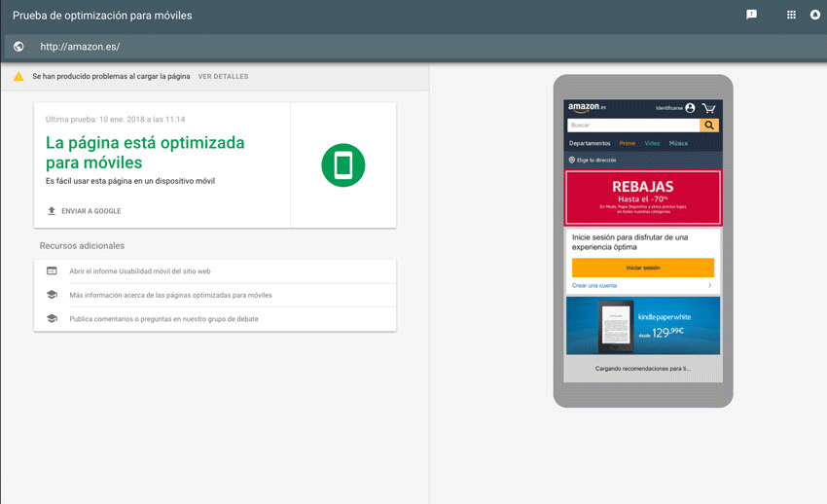The height and width of the screenshot is (504, 827).
Task: Click the yellow warning triangle icon
Action: click(18, 77)
